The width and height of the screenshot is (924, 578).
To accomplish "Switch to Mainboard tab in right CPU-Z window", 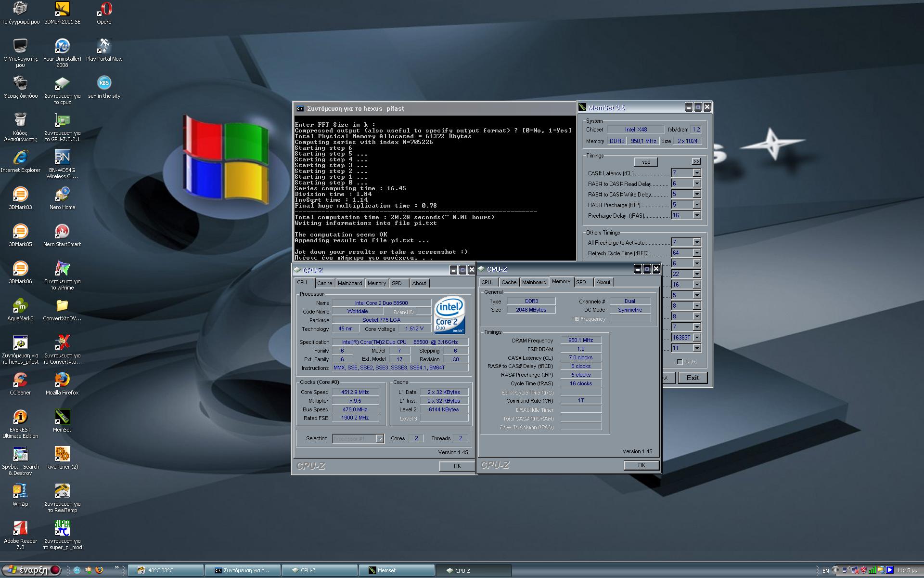I will pyautogui.click(x=534, y=282).
